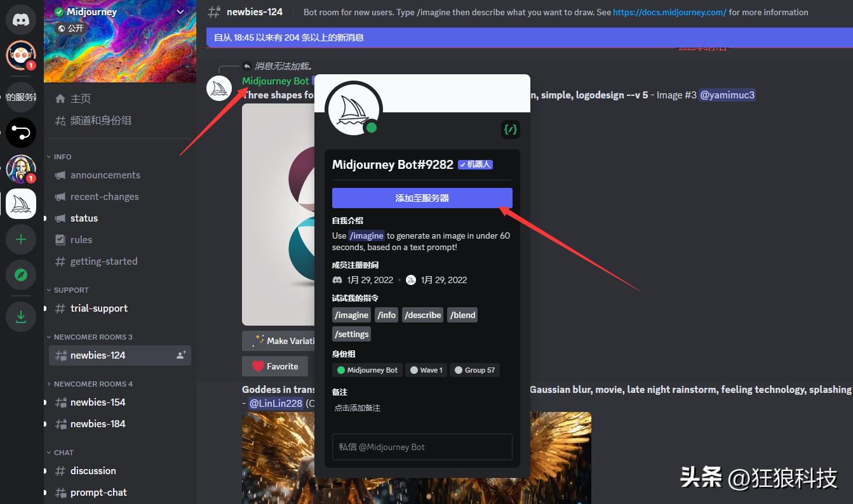853x504 pixels.
Task: Focus the 私信 @Midjourney Bot message field
Action: pyautogui.click(x=422, y=447)
